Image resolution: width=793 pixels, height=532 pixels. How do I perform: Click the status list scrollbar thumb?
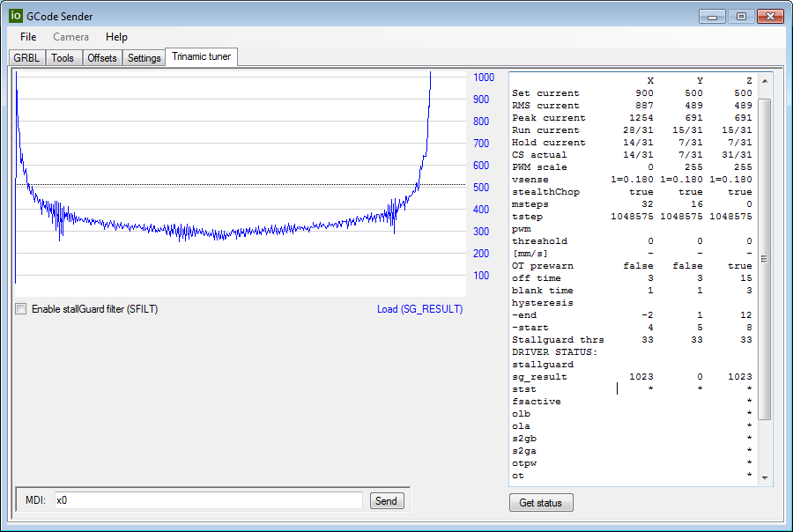[x=765, y=259]
